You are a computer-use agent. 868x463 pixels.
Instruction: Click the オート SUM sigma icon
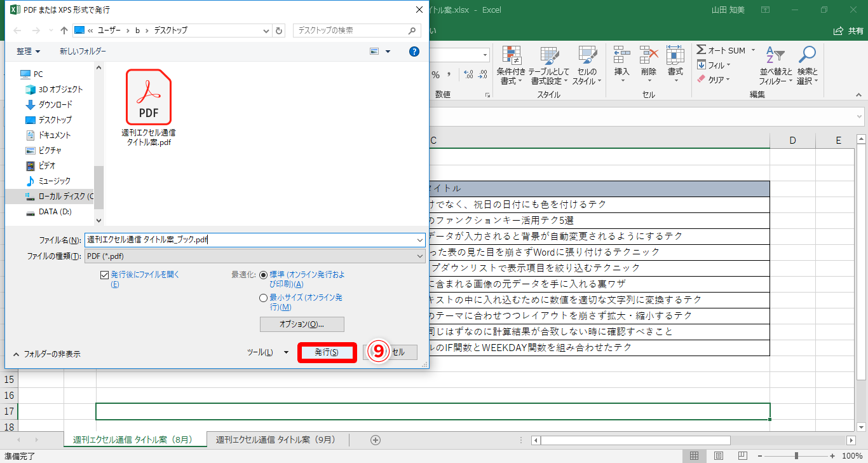point(702,50)
